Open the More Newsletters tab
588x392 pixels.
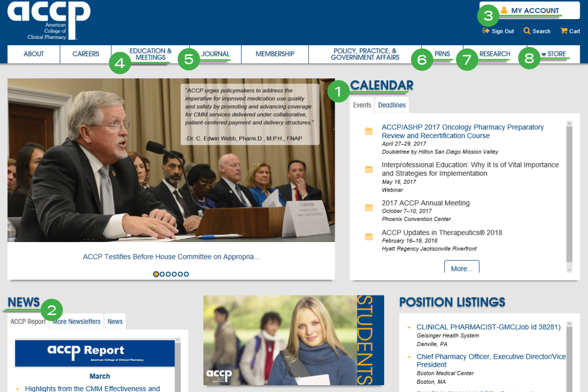[76, 321]
